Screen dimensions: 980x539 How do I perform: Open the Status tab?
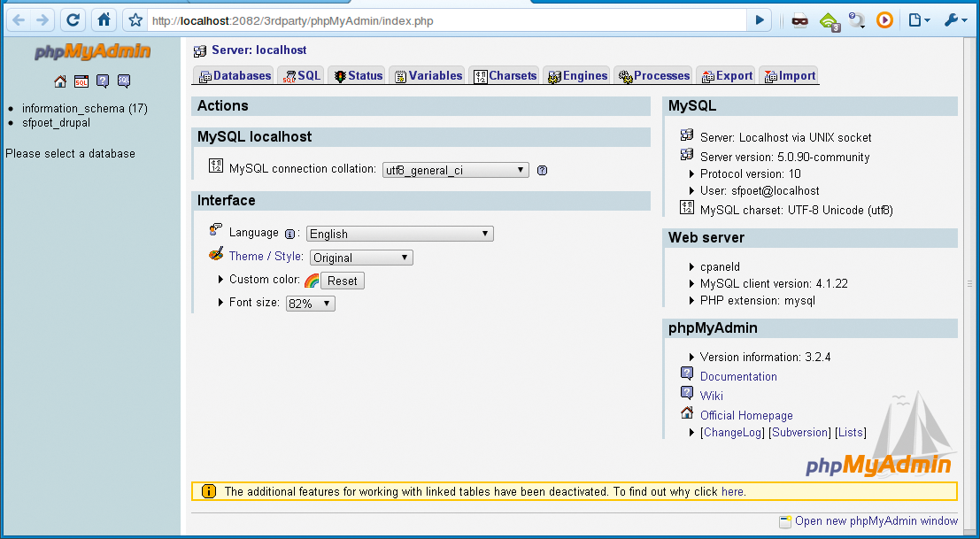click(358, 75)
